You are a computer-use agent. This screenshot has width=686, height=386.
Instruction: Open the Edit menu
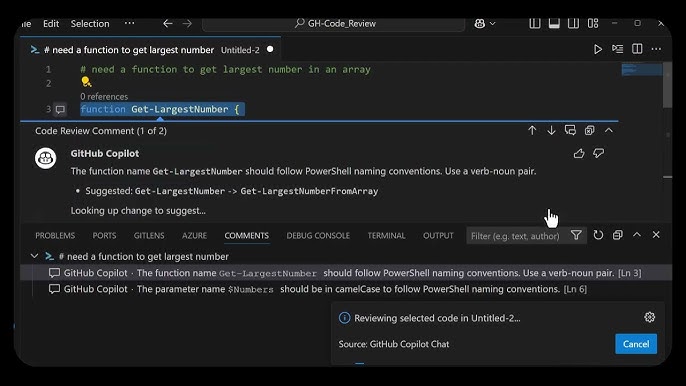(x=51, y=24)
